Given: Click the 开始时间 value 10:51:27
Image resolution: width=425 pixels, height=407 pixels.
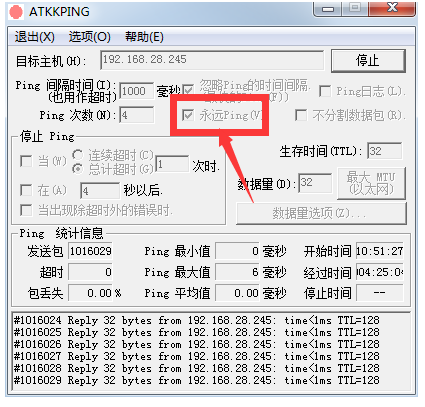Looking at the screenshot, I should click(x=380, y=251).
